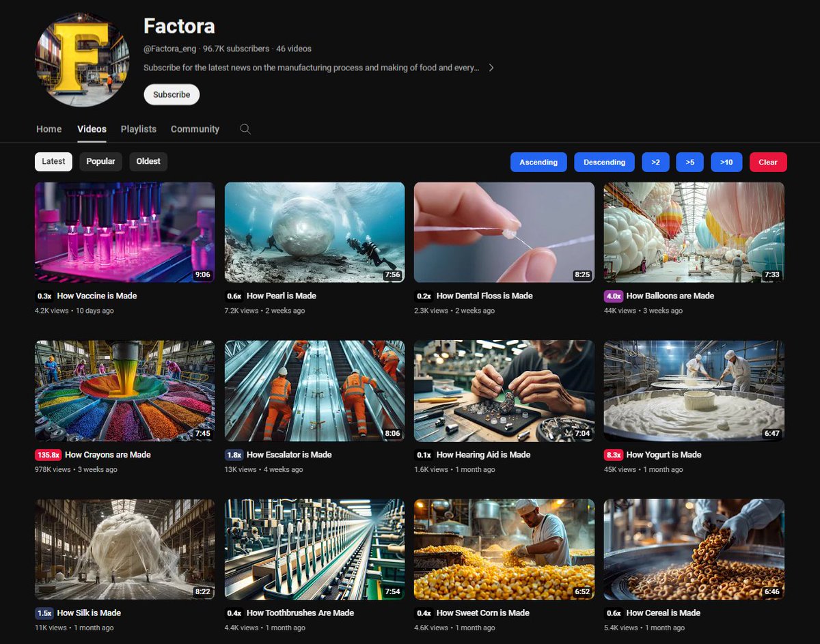This screenshot has width=820, height=644.
Task: Open the channel search magnifier icon
Action: (245, 129)
